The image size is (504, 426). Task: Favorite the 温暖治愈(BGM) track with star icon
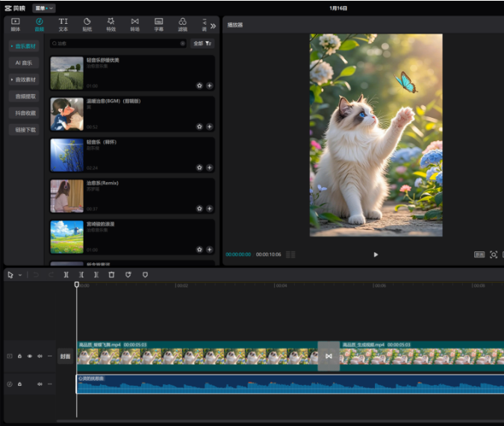pyautogui.click(x=199, y=127)
